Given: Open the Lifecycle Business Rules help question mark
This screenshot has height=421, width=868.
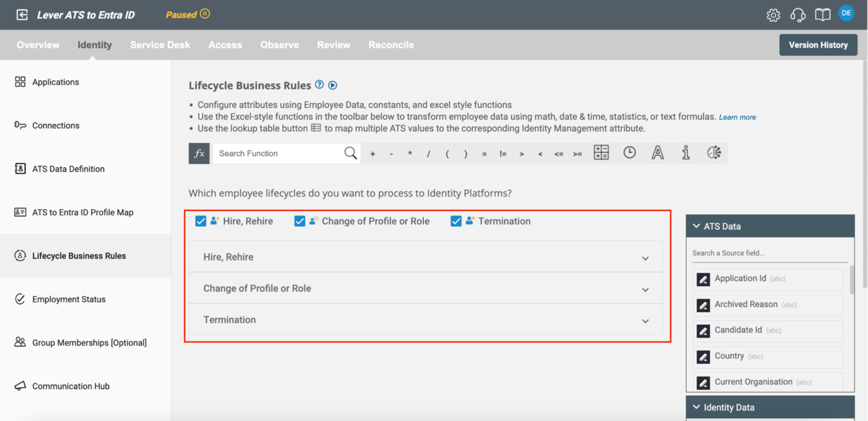Looking at the screenshot, I should [319, 84].
